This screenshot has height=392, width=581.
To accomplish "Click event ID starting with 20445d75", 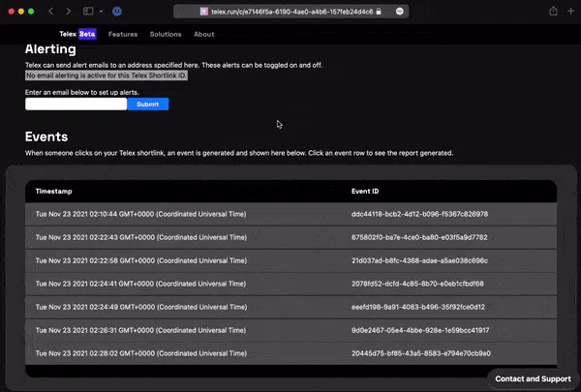I will (421, 353).
